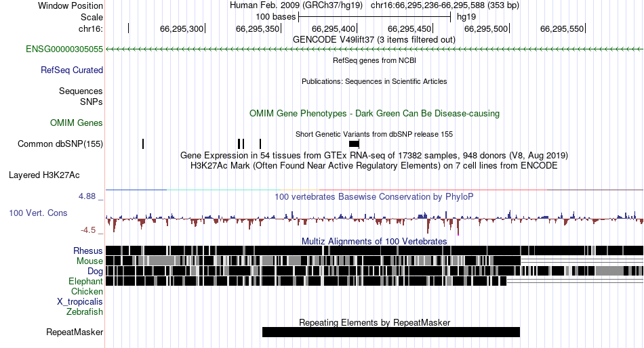The image size is (644, 348).
Task: Click the OMIM Gene Phenotypes track title
Action: click(374, 114)
